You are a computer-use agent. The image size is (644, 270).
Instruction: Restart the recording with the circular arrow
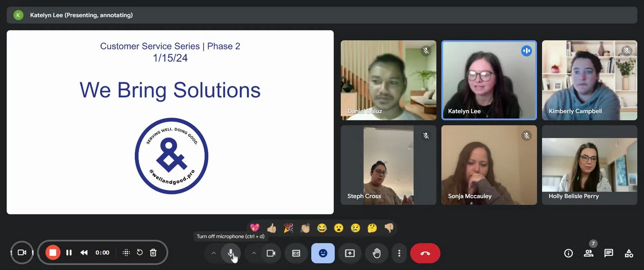coord(140,252)
